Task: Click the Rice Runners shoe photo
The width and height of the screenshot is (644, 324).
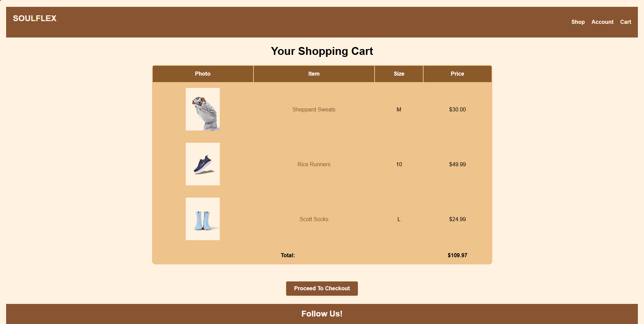Action: pyautogui.click(x=202, y=164)
